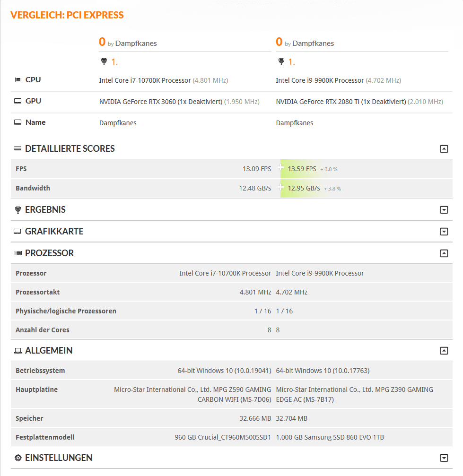Click the GPU monitor icon
Viewport: 463px width, 476px height.
18,101
